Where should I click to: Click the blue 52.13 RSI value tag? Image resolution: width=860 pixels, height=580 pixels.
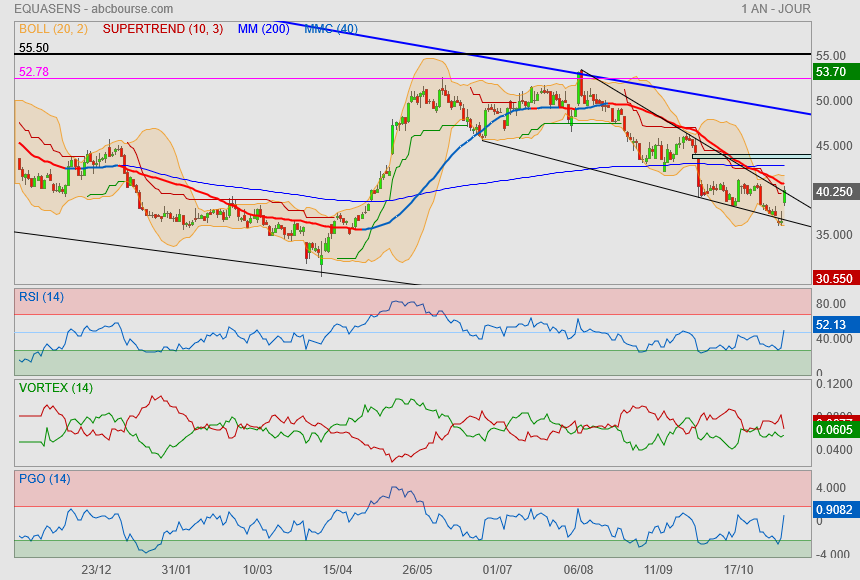click(x=832, y=325)
